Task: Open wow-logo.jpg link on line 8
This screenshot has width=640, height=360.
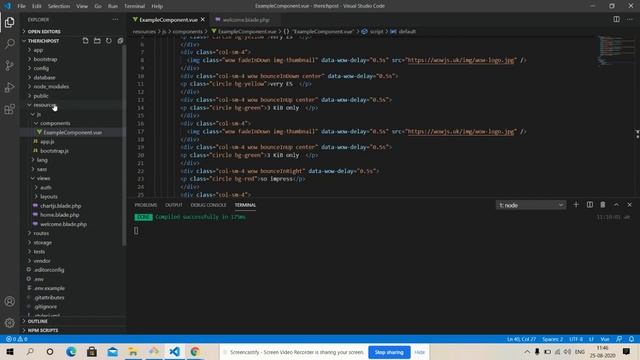Action: pos(461,60)
